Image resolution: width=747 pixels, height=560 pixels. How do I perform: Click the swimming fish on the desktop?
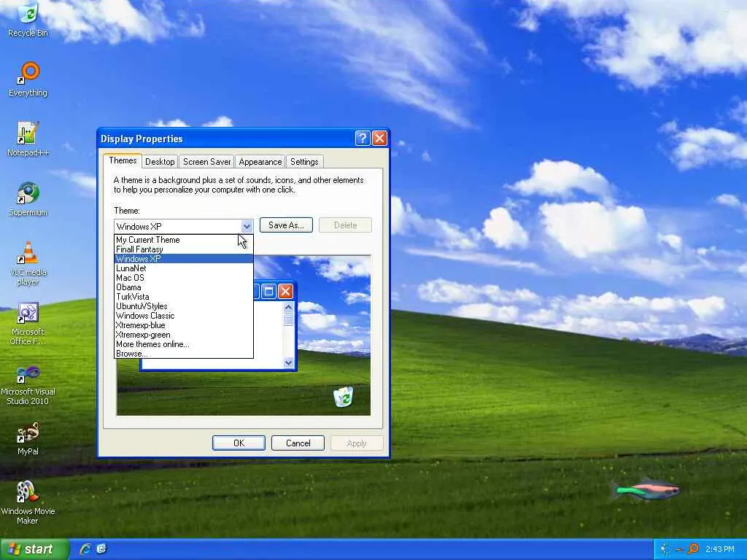coord(646,489)
